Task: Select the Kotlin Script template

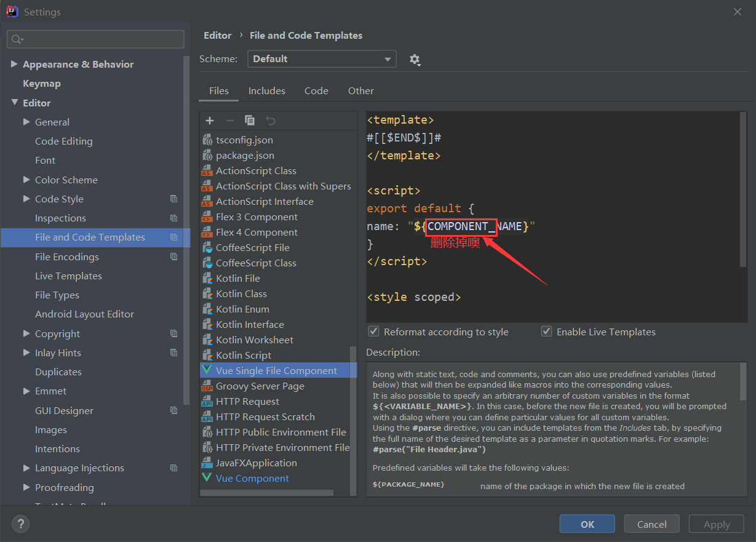Action: 244,355
